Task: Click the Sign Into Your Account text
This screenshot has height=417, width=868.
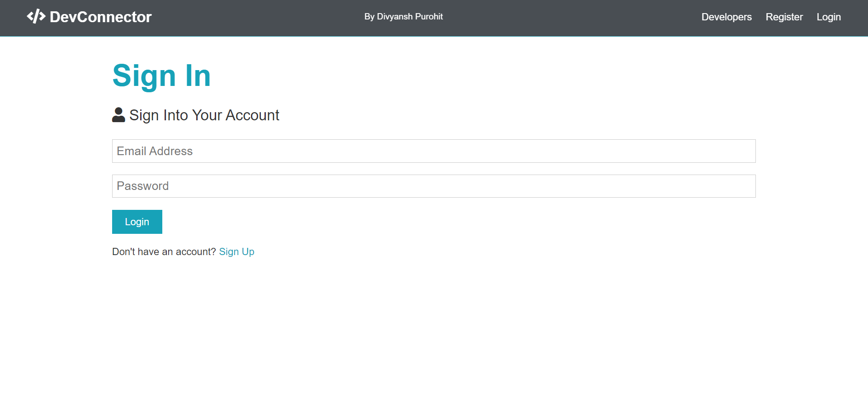Action: 204,115
